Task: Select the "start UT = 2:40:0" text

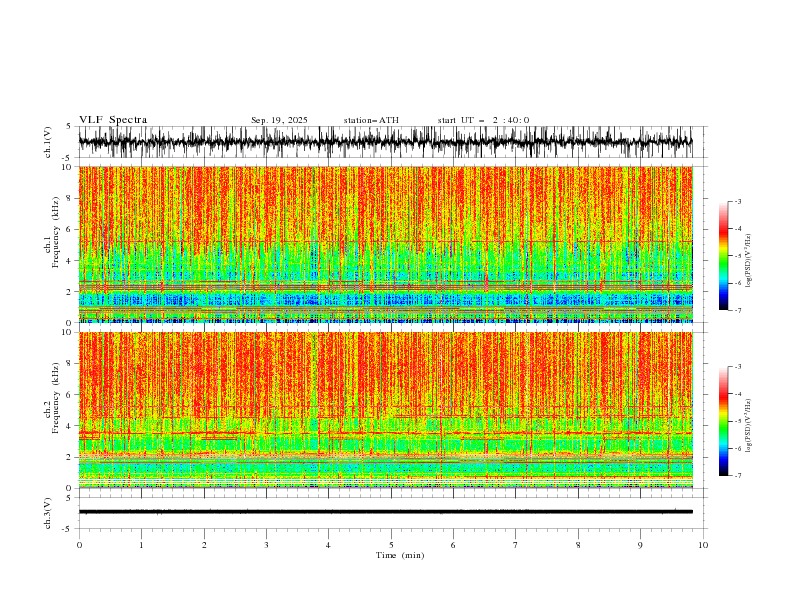Action: [x=483, y=120]
